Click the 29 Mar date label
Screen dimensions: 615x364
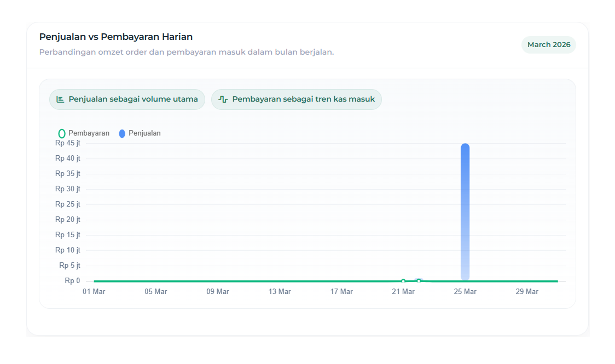[527, 292]
